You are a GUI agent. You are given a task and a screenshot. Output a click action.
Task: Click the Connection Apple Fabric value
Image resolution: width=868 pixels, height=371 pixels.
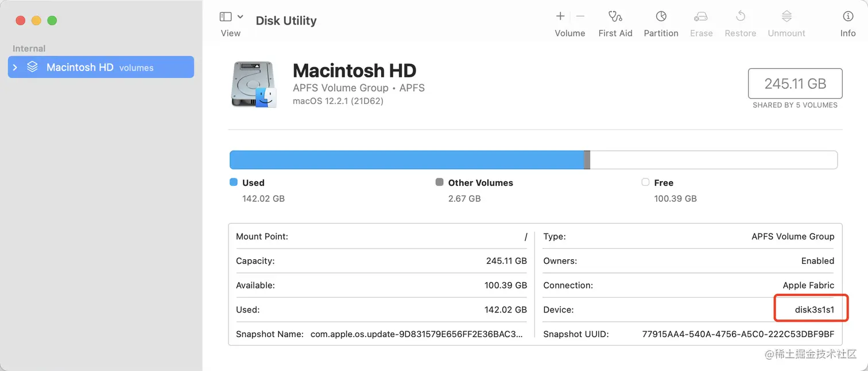click(808, 285)
